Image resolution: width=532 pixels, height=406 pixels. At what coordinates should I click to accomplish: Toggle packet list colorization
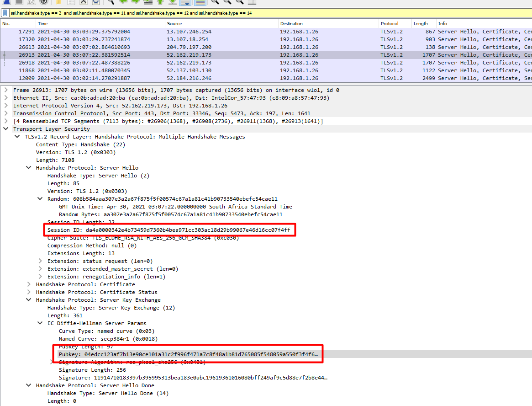(x=200, y=2)
